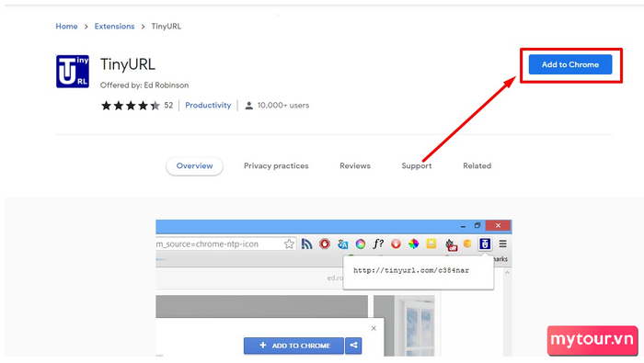Switch to the Privacy practices tab
Image resolution: width=644 pixels, height=363 pixels.
276,166
